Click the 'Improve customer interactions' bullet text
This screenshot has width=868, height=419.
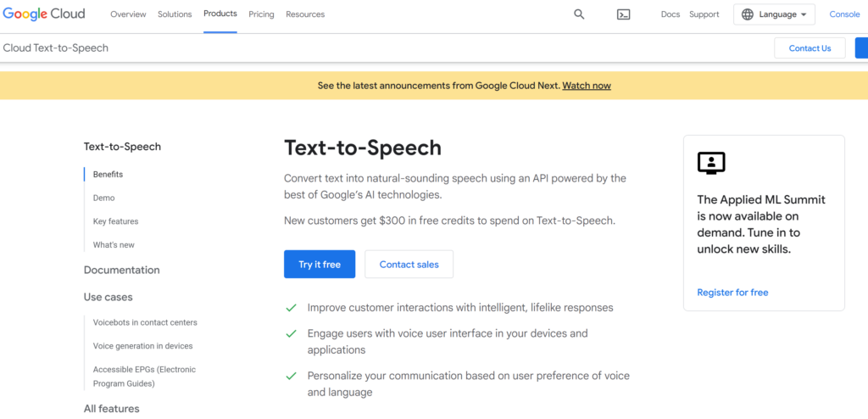[x=460, y=308]
